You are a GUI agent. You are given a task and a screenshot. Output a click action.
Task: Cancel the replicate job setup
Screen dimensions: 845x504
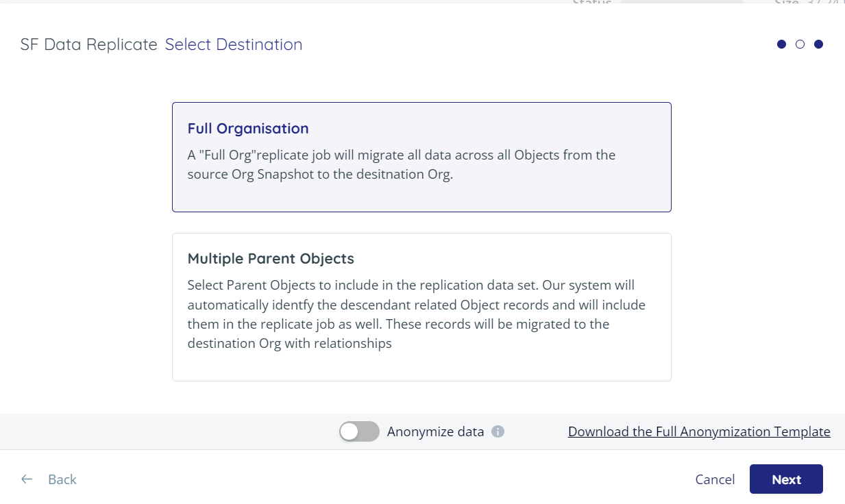tap(715, 479)
